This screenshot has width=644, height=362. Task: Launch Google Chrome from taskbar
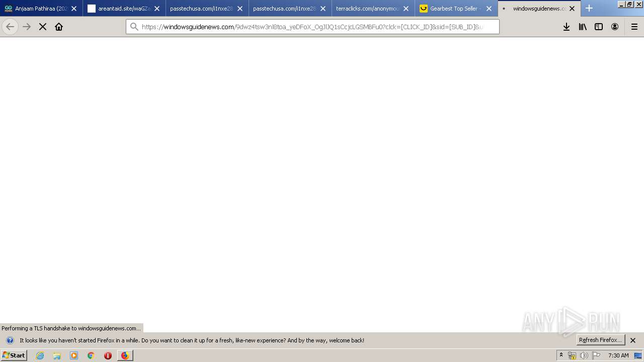[x=91, y=355]
